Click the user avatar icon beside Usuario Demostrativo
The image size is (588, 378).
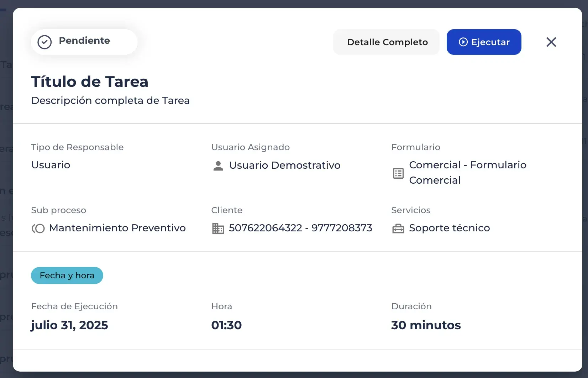tap(218, 166)
